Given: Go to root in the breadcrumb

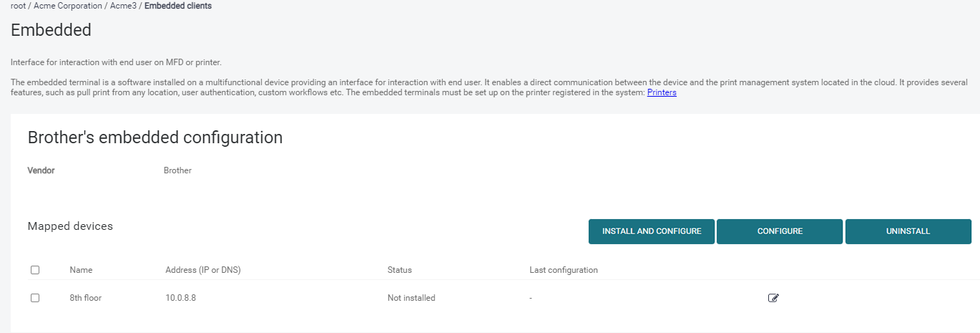Looking at the screenshot, I should pyautogui.click(x=19, y=6).
